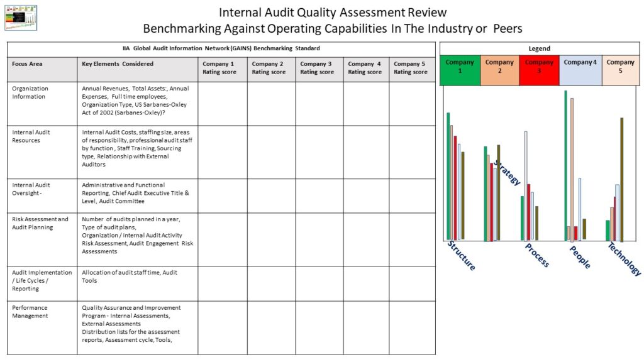644x362 pixels.
Task: Select the tall olive bar in the Technology group
Action: pyautogui.click(x=622, y=179)
